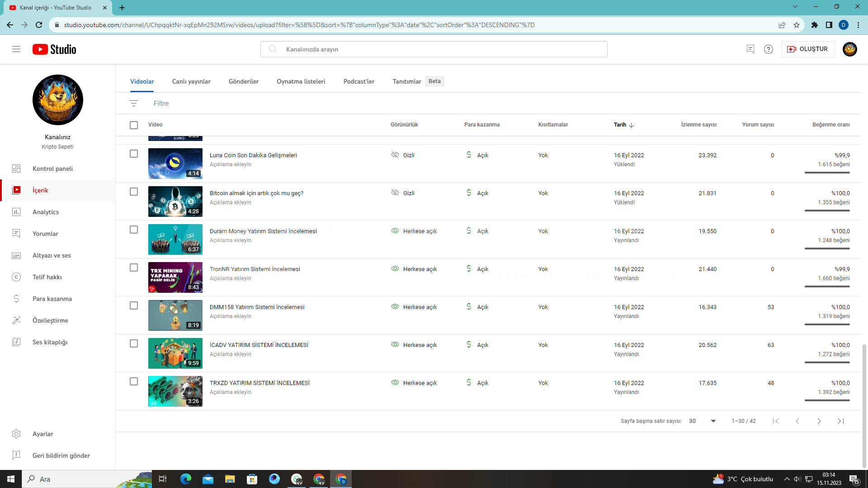This screenshot has height=488, width=868.
Task: Switch to Canlı yayınlar tab
Action: 191,81
